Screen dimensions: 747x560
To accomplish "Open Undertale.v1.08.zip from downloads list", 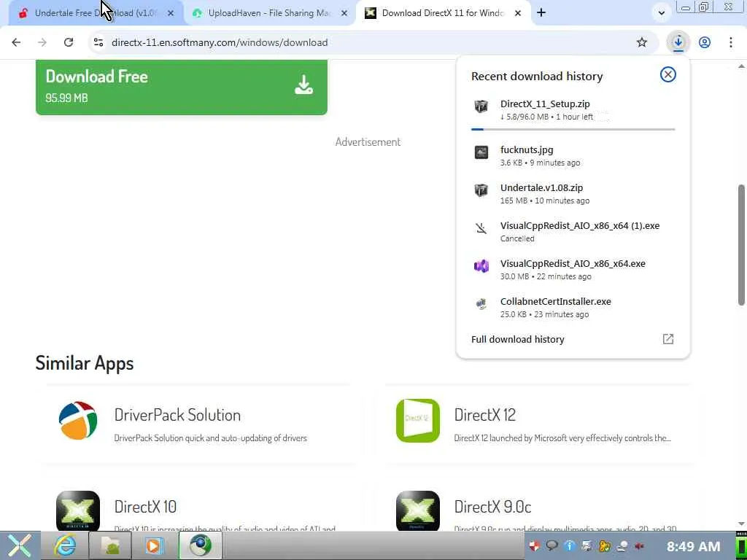I will coord(573,194).
